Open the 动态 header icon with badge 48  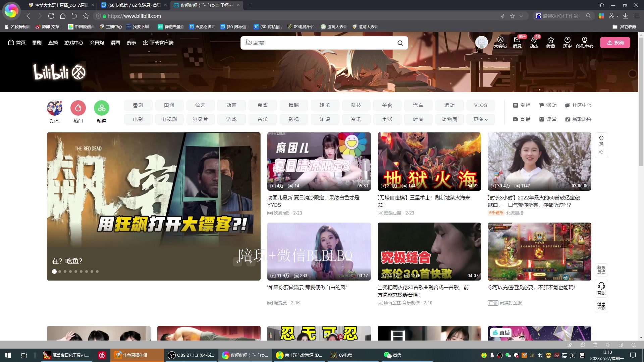[x=534, y=43]
